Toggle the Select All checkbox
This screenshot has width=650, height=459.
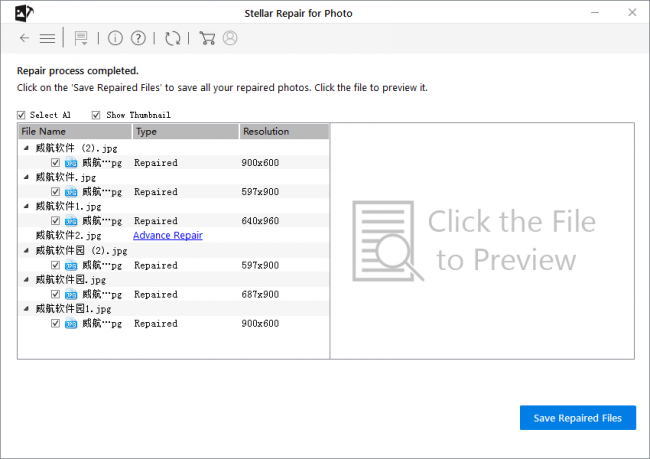[x=21, y=115]
